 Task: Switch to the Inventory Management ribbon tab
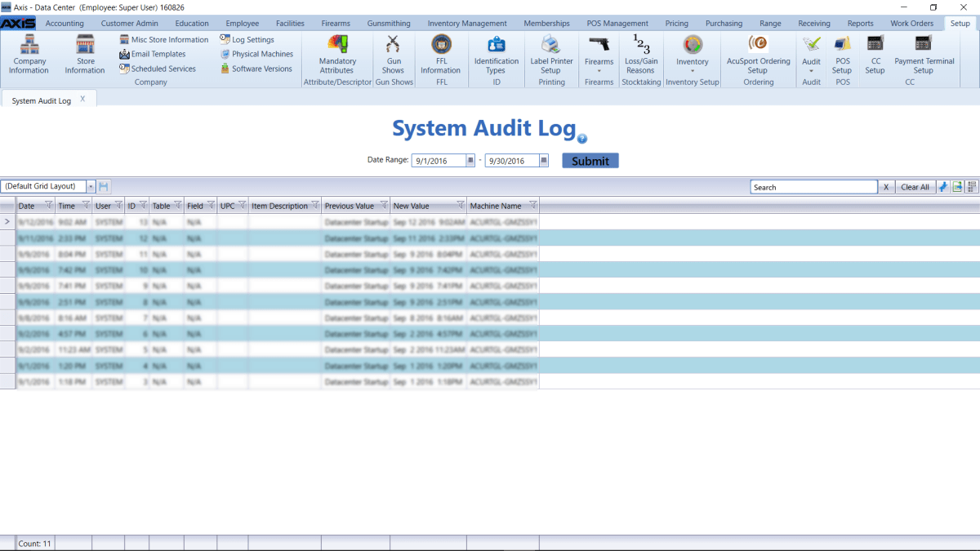click(467, 23)
